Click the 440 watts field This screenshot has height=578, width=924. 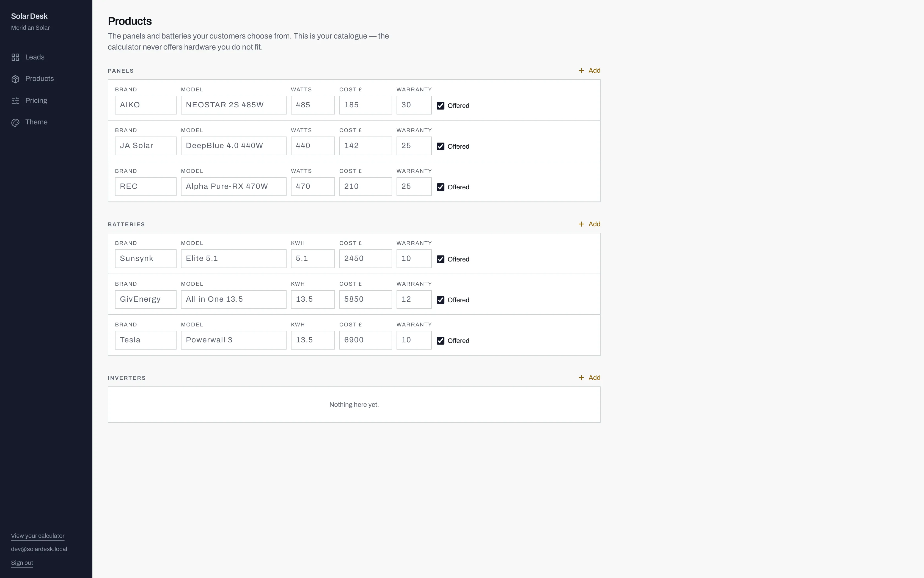[x=313, y=146]
